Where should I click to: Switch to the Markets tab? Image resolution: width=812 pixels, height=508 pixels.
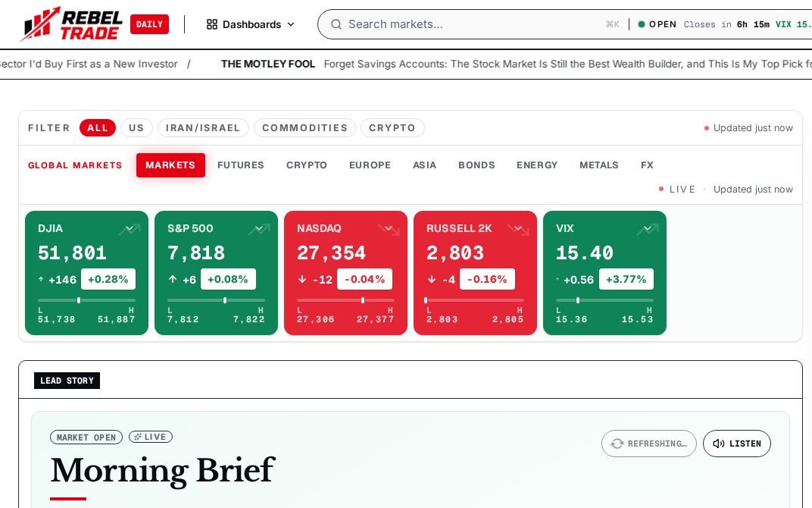170,165
